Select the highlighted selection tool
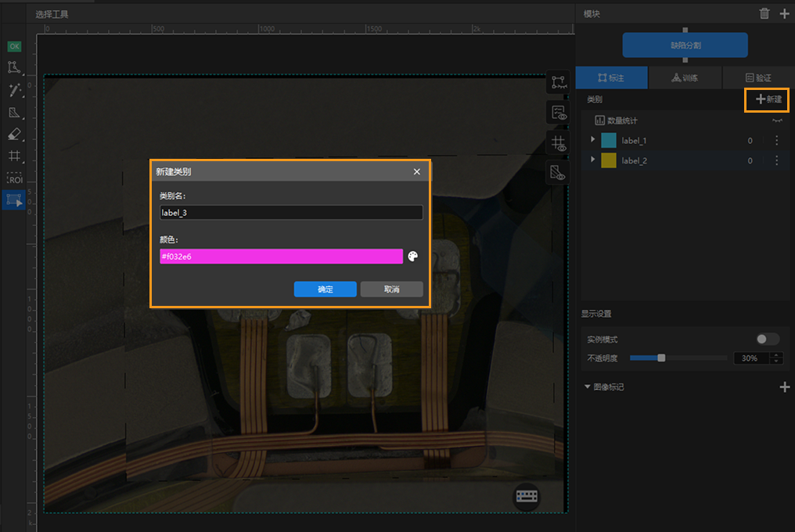This screenshot has width=795, height=532. 14,200
